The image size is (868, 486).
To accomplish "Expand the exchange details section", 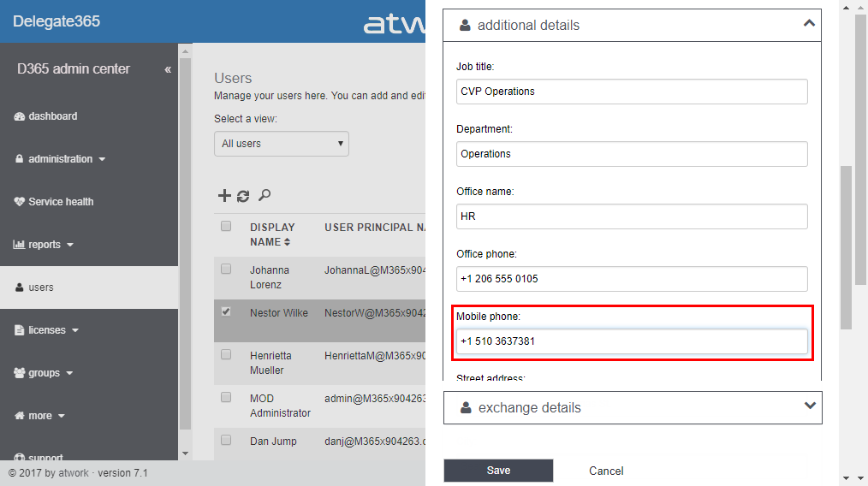I will pos(810,406).
